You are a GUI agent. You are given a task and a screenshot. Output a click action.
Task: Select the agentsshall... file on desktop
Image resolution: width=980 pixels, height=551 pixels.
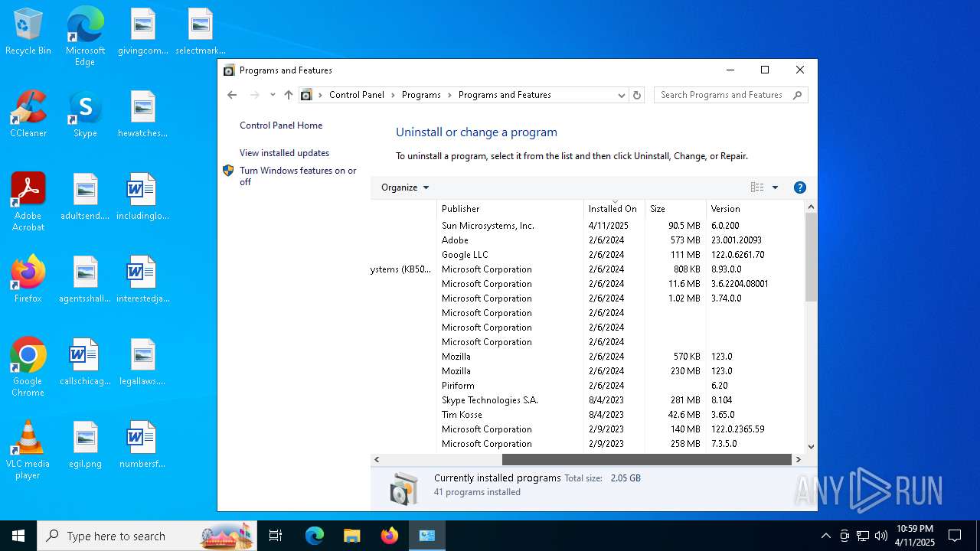(85, 279)
